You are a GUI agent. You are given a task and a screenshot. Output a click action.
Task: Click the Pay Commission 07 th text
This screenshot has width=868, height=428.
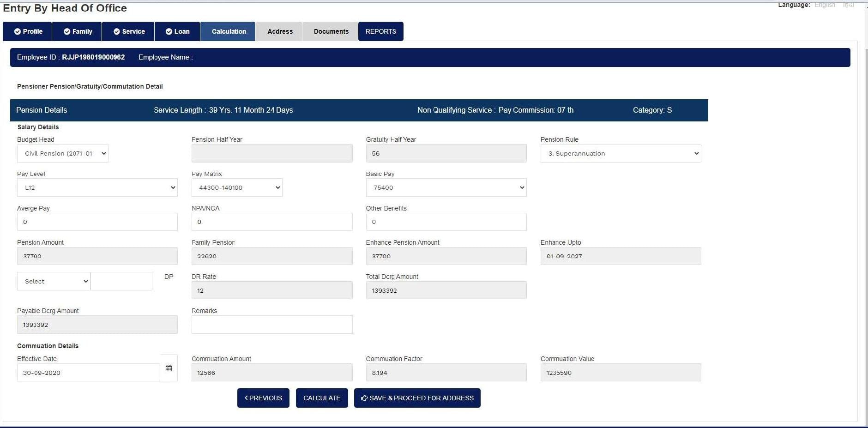point(536,110)
